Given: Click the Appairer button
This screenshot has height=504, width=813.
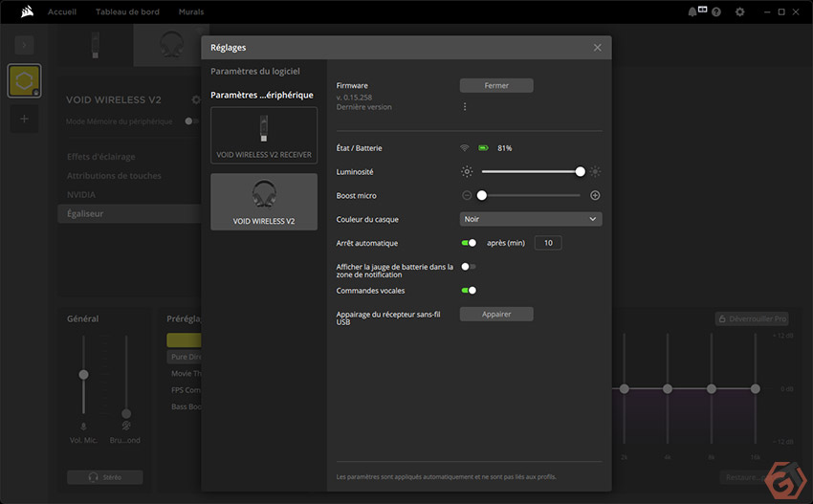Looking at the screenshot, I should [x=496, y=314].
